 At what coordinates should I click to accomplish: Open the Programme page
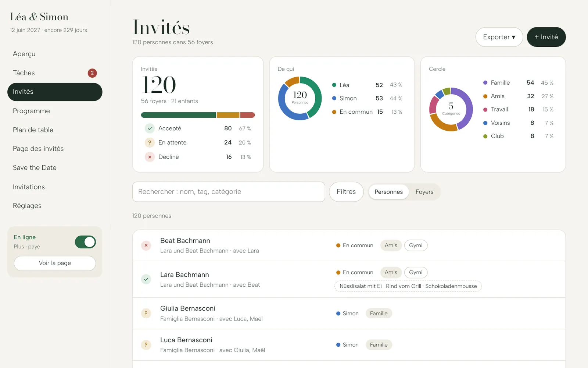(x=55, y=111)
